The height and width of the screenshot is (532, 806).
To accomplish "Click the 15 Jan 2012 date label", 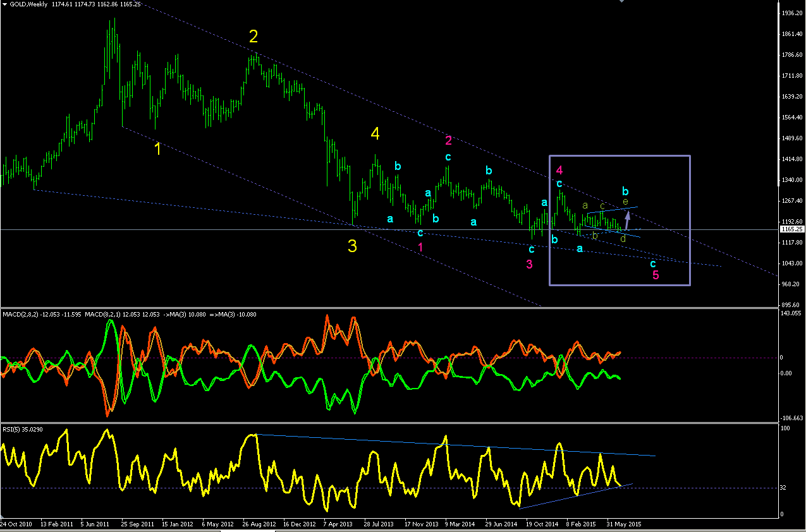I will click(x=176, y=524).
